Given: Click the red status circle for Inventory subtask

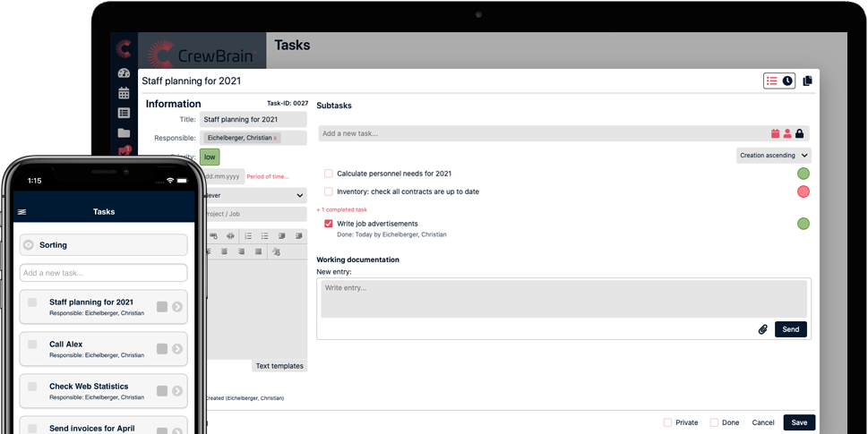Looking at the screenshot, I should [x=804, y=191].
